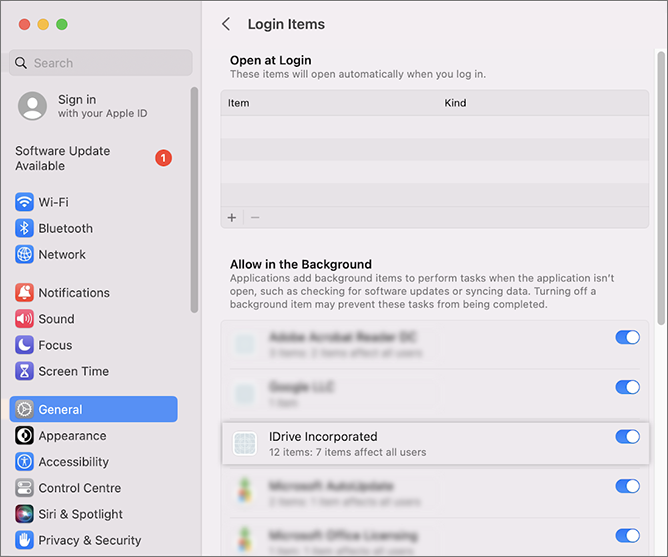The width and height of the screenshot is (668, 557).
Task: Open Bluetooth settings via its icon
Action: 25,228
